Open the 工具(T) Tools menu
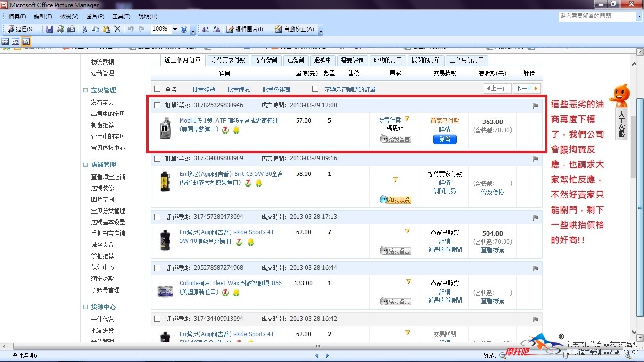 tap(121, 16)
